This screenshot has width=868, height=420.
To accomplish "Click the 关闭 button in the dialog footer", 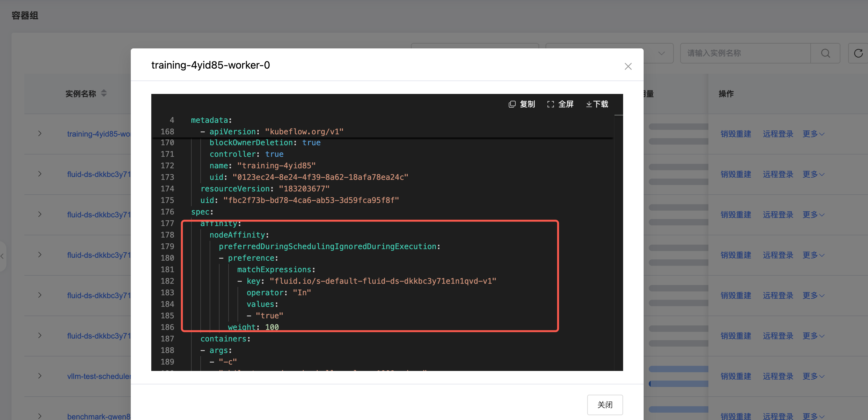I will (x=605, y=405).
